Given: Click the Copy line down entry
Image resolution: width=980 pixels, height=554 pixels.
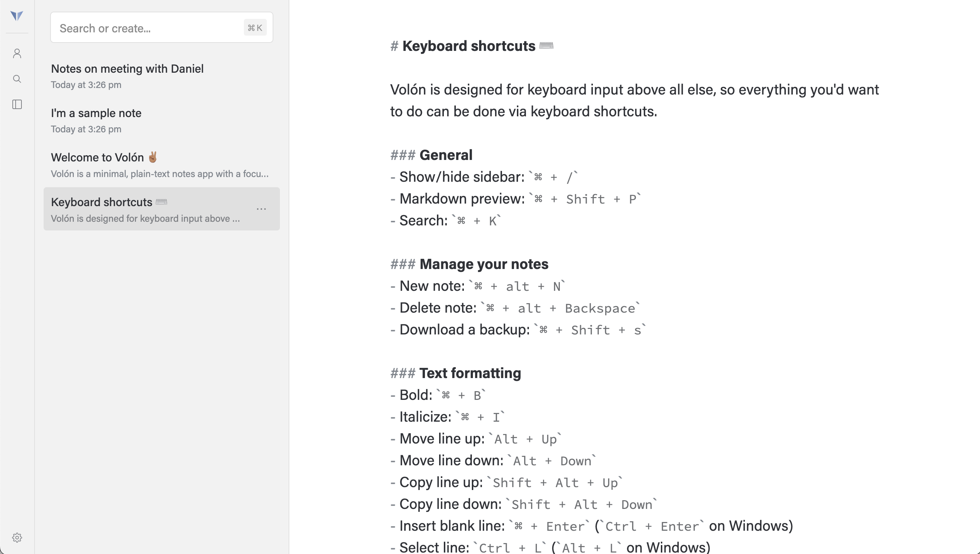Looking at the screenshot, I should 524,504.
